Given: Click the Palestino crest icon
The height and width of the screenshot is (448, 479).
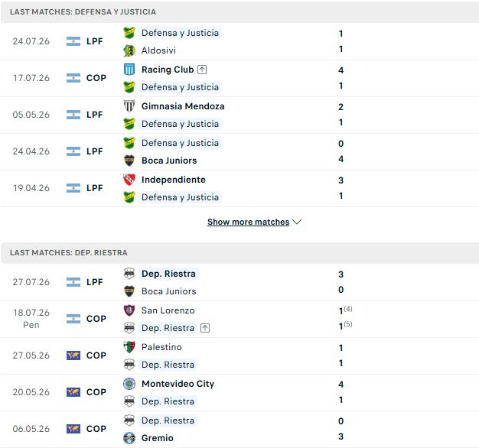Looking at the screenshot, I should coord(129,347).
